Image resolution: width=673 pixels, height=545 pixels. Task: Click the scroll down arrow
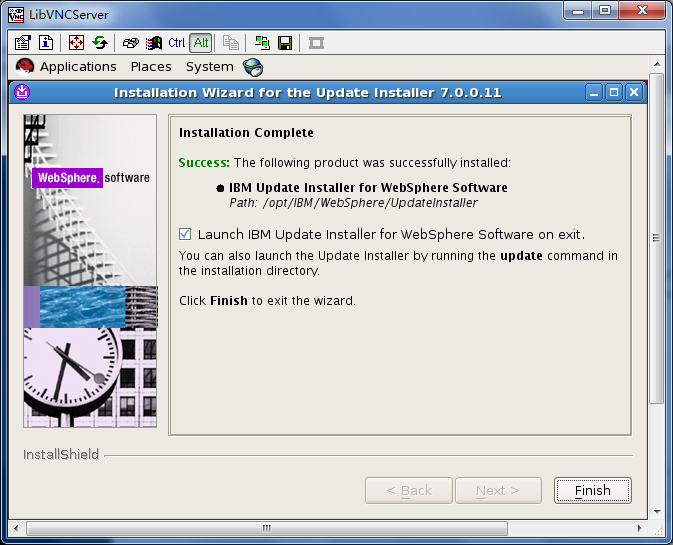(657, 512)
